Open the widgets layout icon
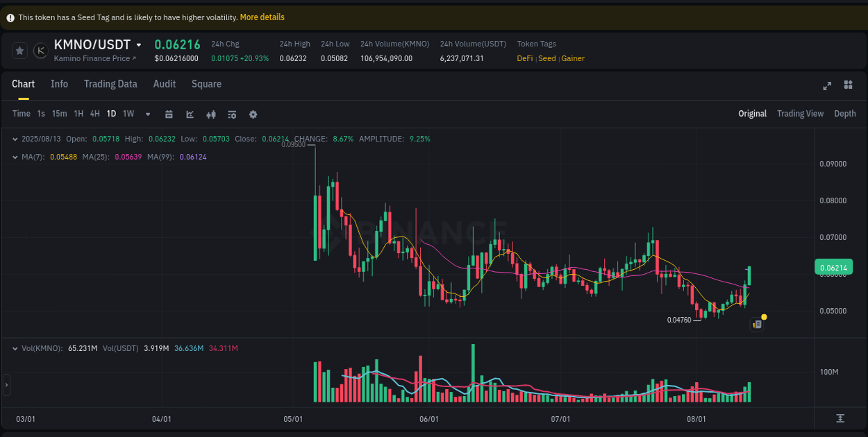 tap(848, 85)
